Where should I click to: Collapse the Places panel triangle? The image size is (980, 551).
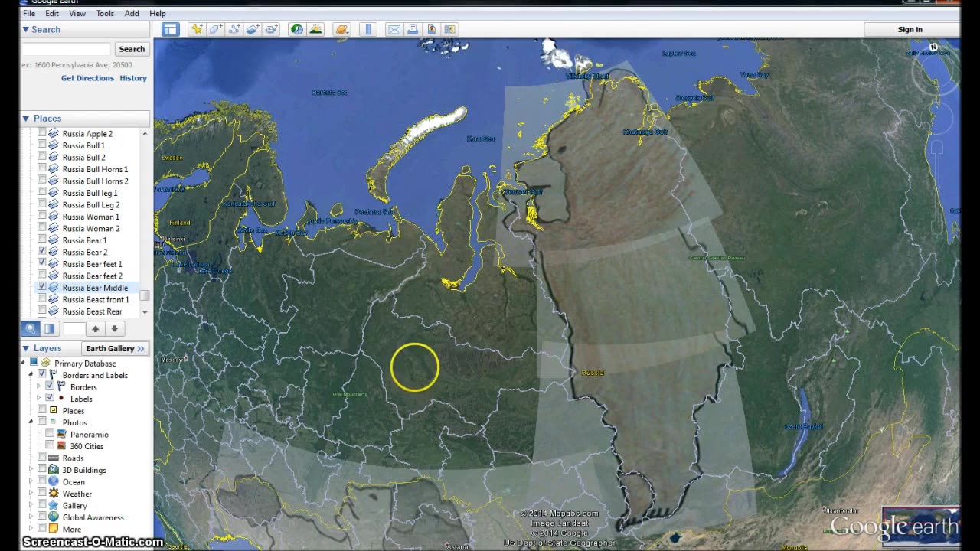25,119
